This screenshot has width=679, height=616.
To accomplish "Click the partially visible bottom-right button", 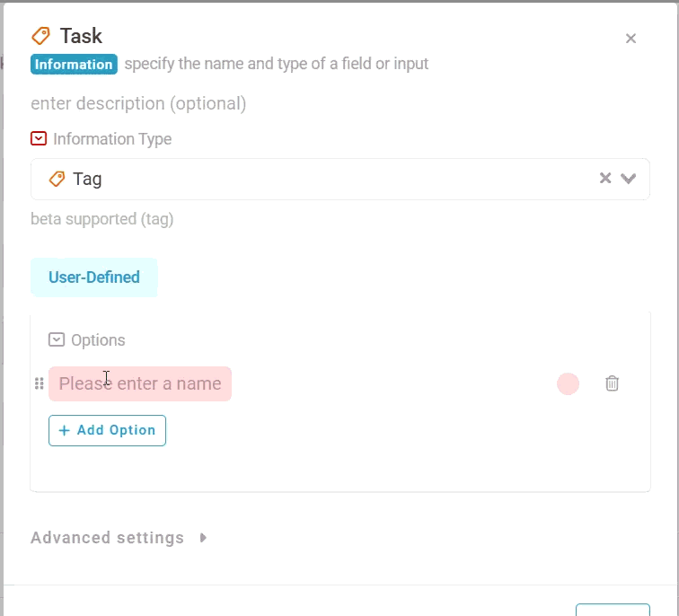I will (x=613, y=610).
